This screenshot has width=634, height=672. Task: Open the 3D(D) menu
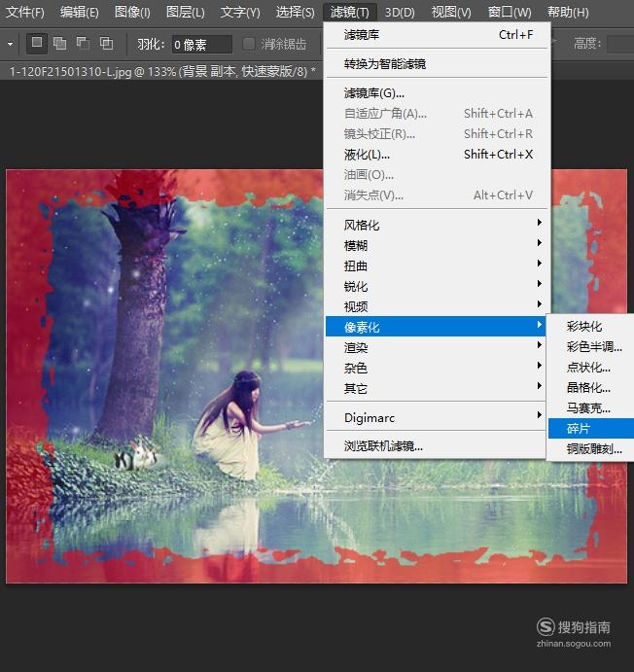(x=400, y=12)
